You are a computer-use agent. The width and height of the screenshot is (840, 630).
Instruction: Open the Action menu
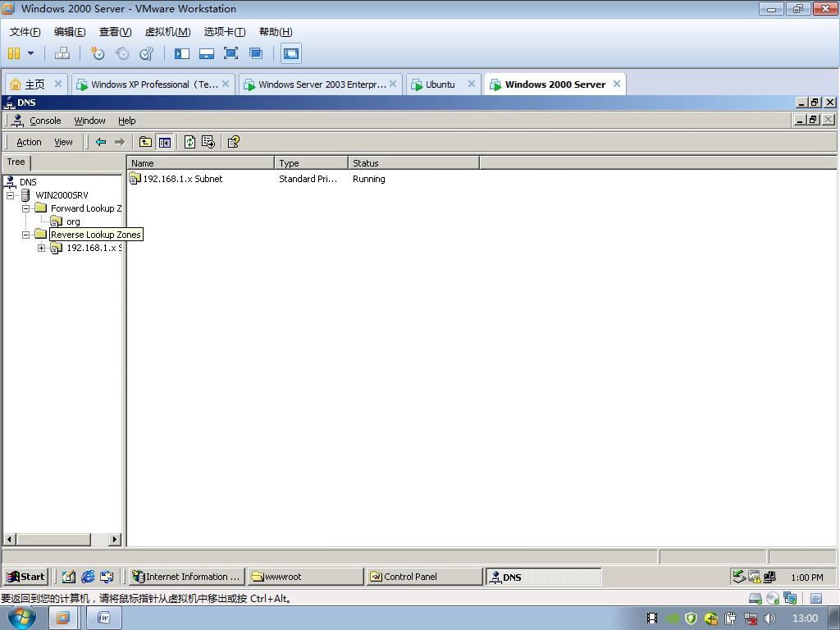point(29,142)
